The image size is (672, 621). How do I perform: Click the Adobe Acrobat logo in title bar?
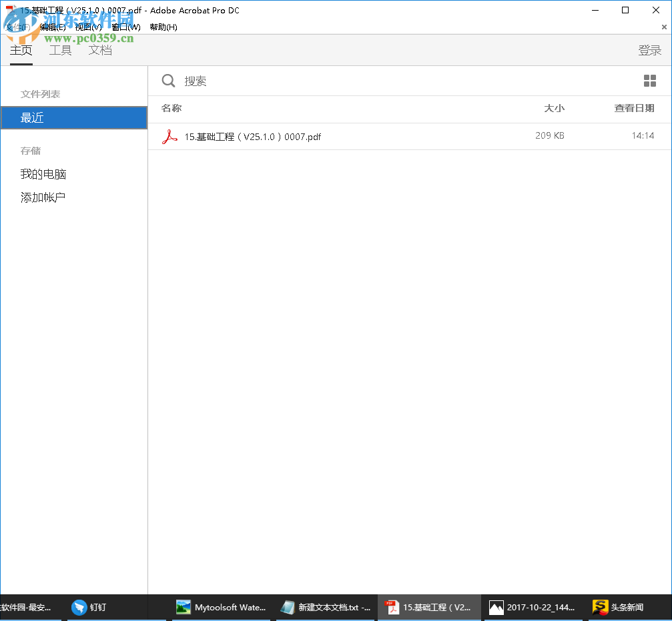(9, 10)
